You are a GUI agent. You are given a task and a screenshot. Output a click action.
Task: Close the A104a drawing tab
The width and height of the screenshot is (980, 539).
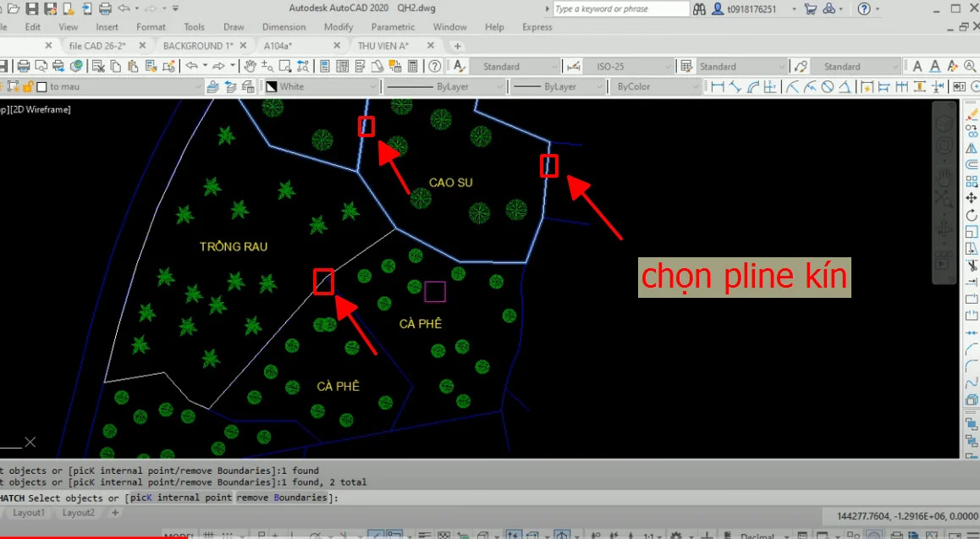[x=337, y=46]
